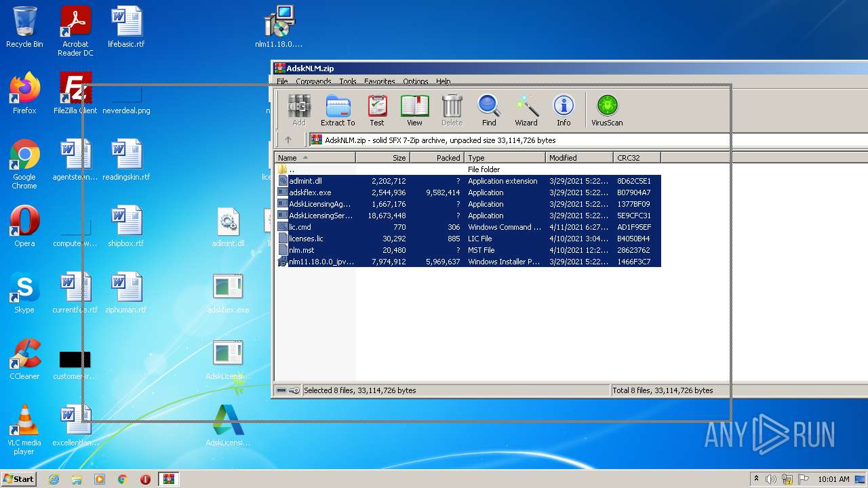Select adskflex.exe desktop file
The width and height of the screenshot is (868, 488).
tap(228, 293)
